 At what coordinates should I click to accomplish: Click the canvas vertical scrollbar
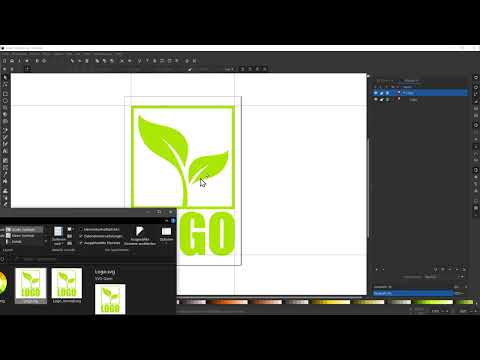pos(368,187)
